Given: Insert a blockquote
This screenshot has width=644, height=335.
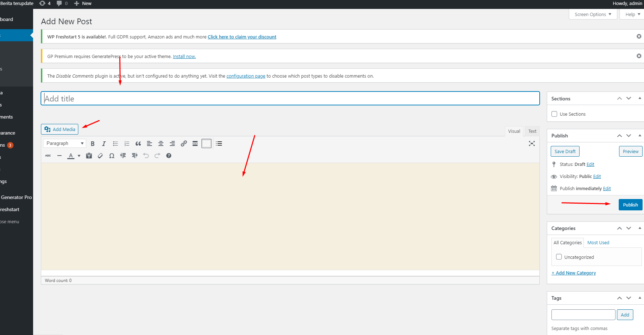Looking at the screenshot, I should click(138, 143).
